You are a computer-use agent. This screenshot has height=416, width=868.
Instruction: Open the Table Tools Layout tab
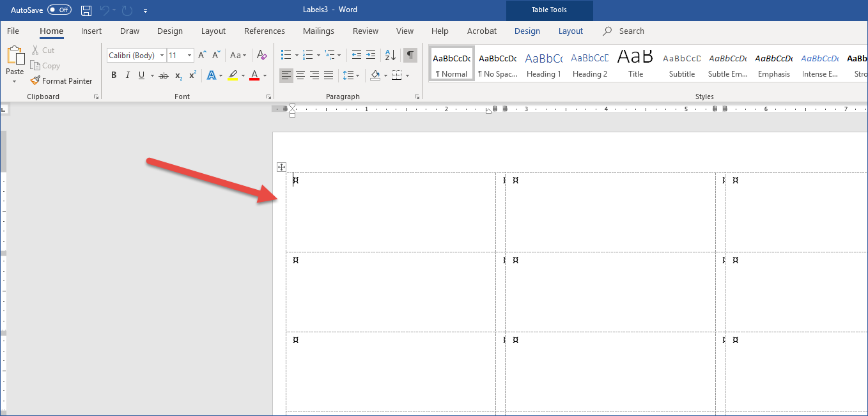coord(571,31)
